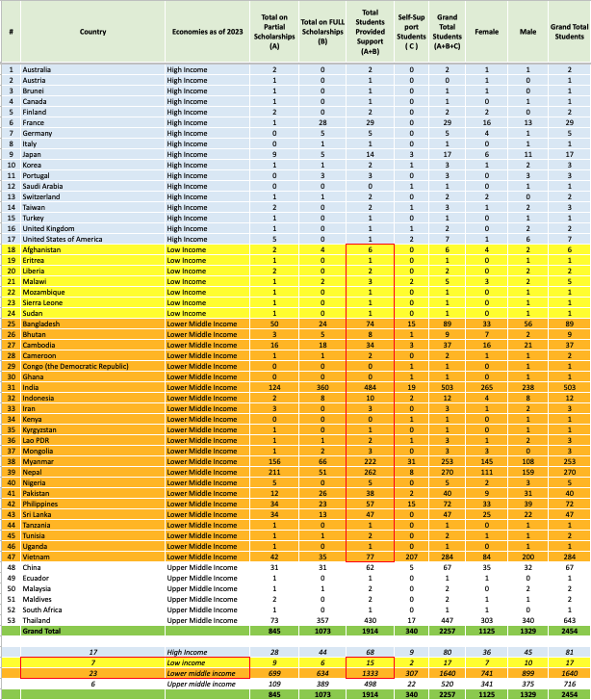Image resolution: width=591 pixels, height=700 pixels.
Task: Click the Malaysia country cell
Action: 92,589
